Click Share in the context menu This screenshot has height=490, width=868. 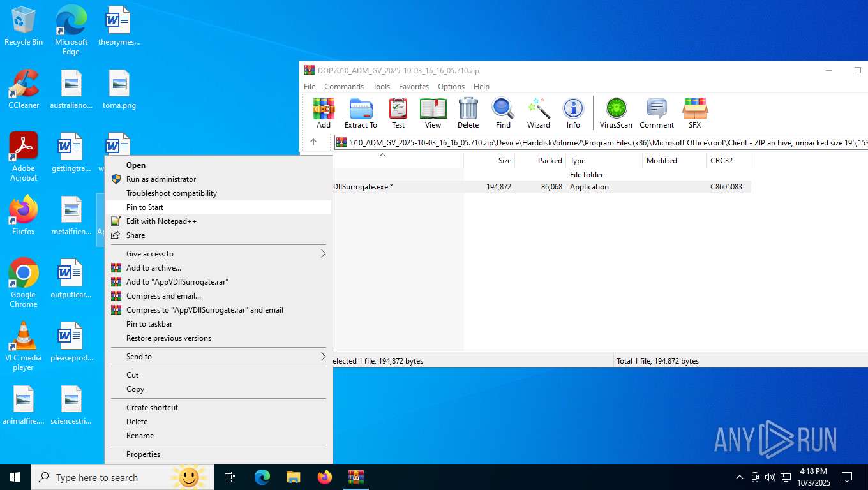pos(218,235)
